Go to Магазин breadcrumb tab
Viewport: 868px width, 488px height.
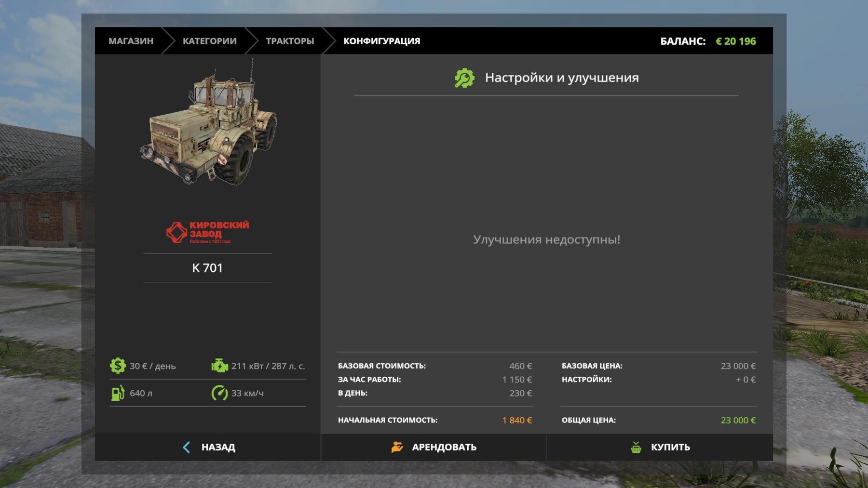[x=131, y=41]
